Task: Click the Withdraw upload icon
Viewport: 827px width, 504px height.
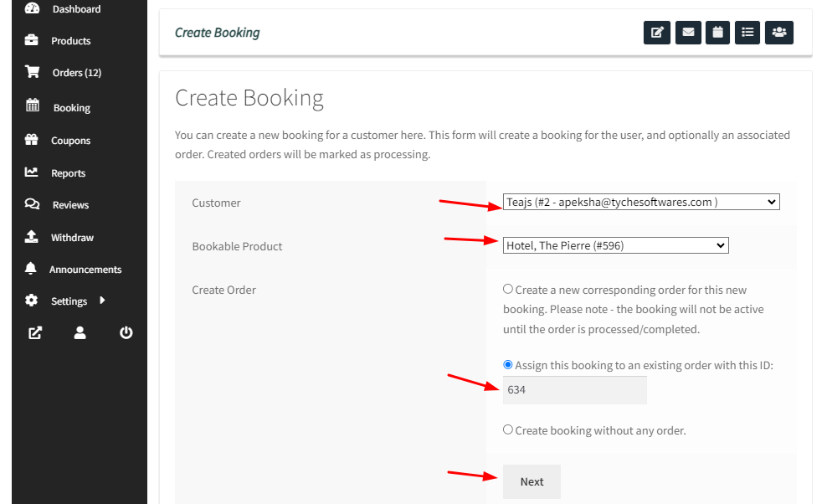Action: pos(31,236)
